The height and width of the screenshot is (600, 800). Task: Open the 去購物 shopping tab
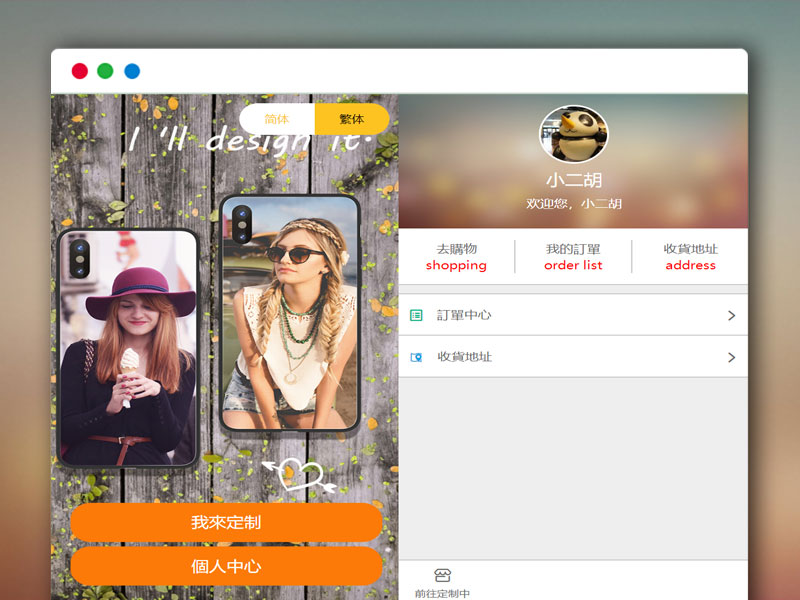(456, 257)
